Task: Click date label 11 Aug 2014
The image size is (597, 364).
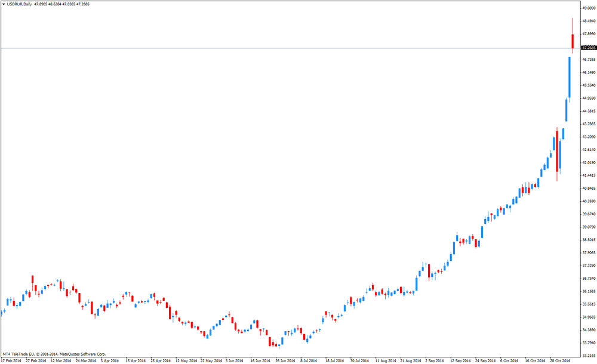Action: tap(386, 360)
